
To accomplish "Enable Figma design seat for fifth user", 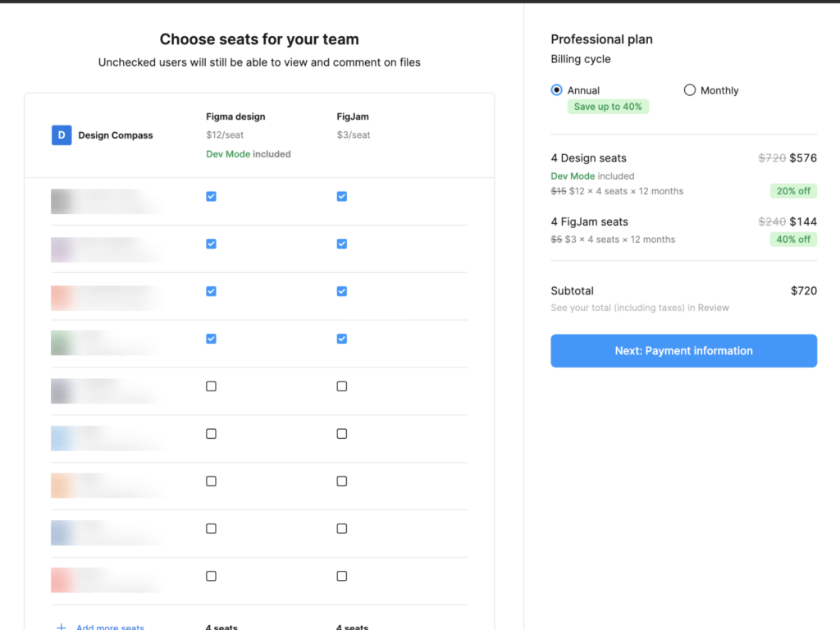I will point(211,386).
